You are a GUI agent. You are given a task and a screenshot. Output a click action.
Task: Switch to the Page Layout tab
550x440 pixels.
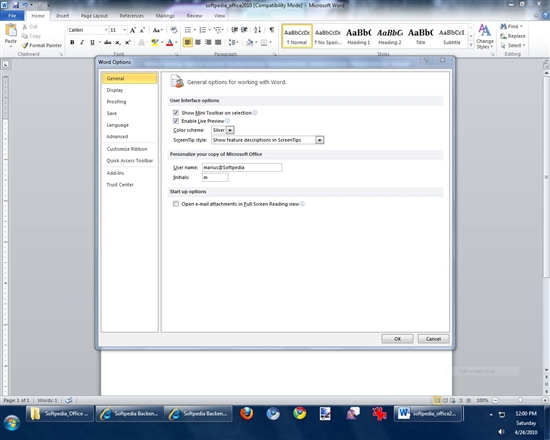tap(94, 16)
